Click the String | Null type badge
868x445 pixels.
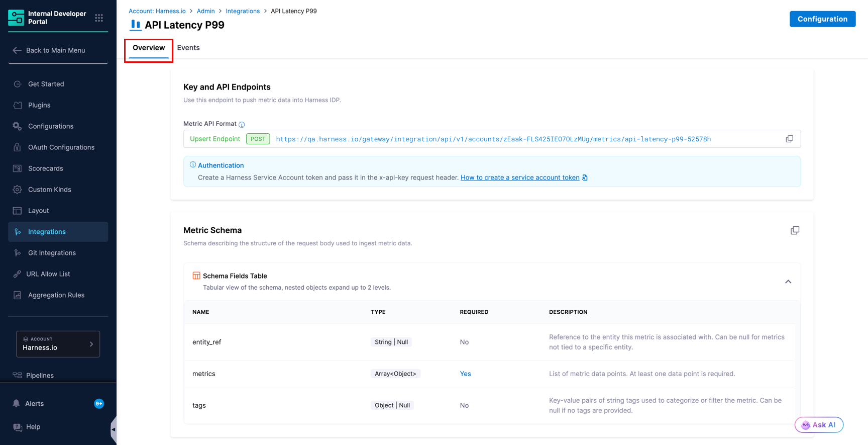click(391, 342)
